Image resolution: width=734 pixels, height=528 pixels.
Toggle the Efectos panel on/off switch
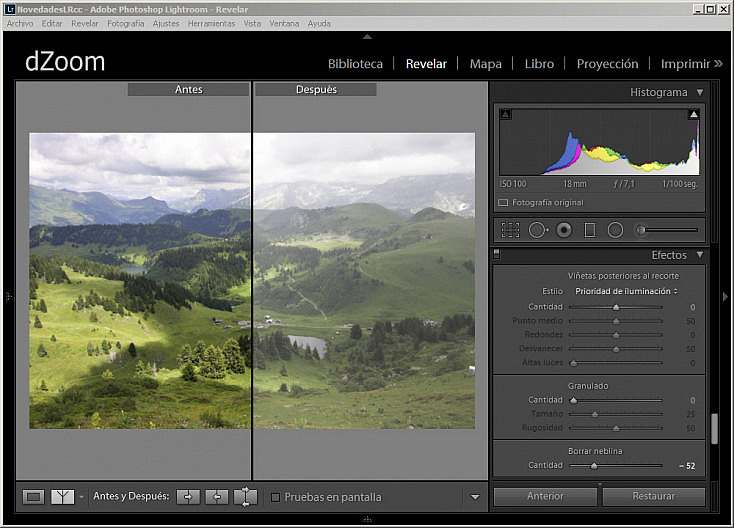point(497,254)
